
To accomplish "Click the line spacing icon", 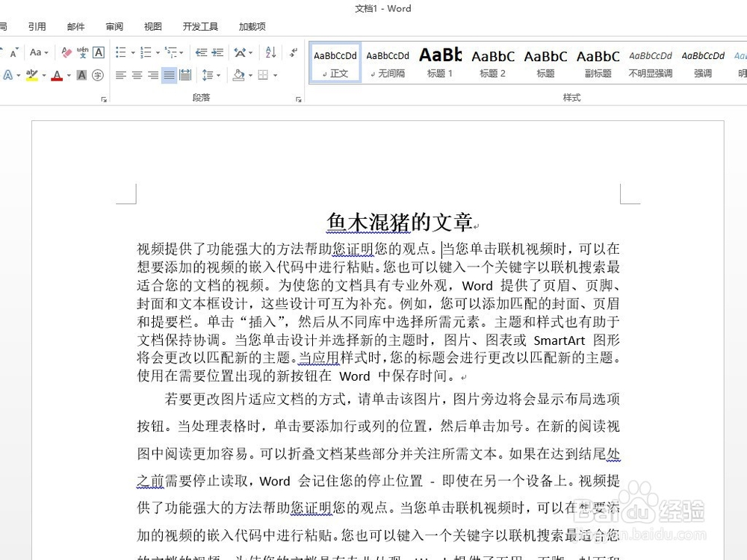I will (x=207, y=75).
